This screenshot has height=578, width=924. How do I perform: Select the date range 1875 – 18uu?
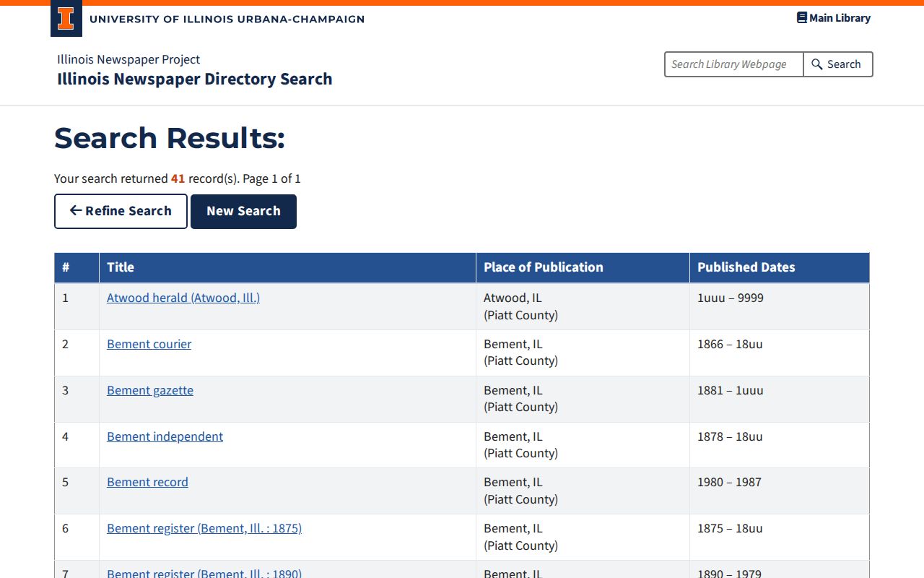click(x=730, y=528)
